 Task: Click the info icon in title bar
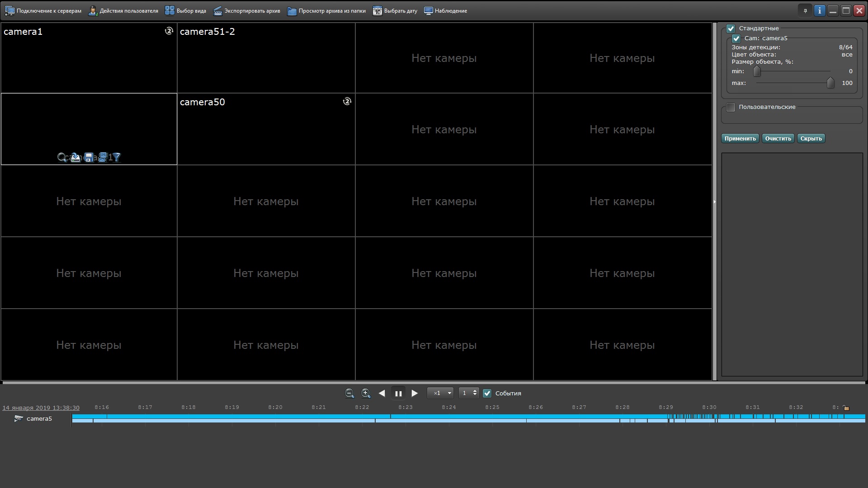(819, 10)
